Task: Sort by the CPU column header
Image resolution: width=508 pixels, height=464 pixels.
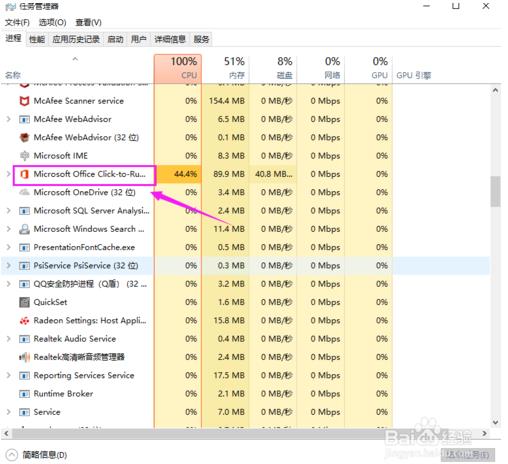Action: point(178,68)
